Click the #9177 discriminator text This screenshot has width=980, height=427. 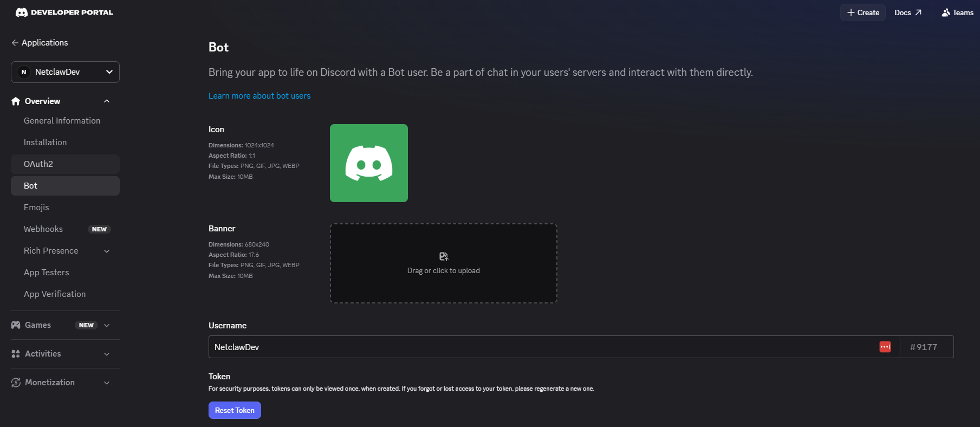tap(924, 347)
